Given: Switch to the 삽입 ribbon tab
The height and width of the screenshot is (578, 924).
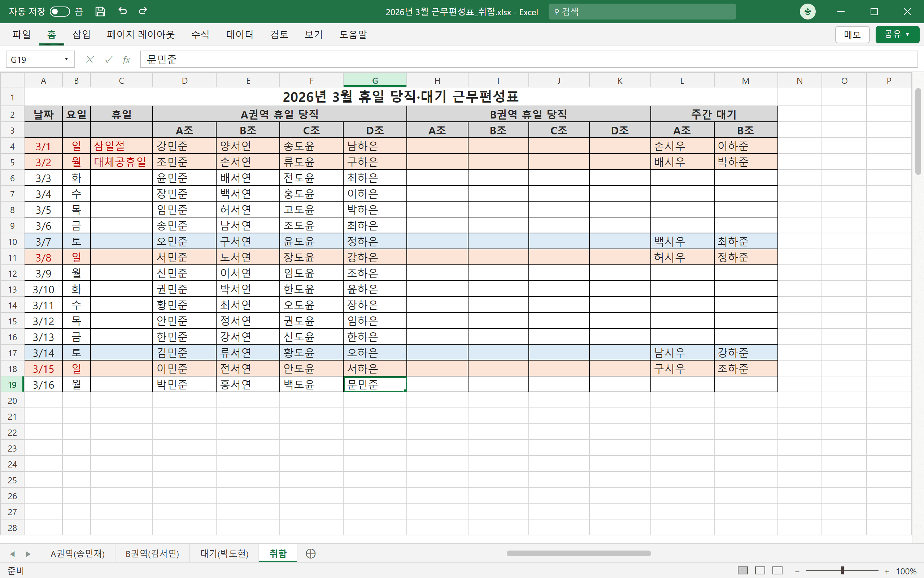Looking at the screenshot, I should tap(81, 34).
